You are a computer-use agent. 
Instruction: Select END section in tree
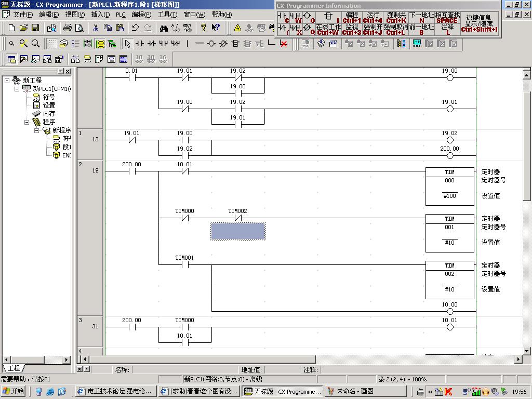tap(66, 155)
